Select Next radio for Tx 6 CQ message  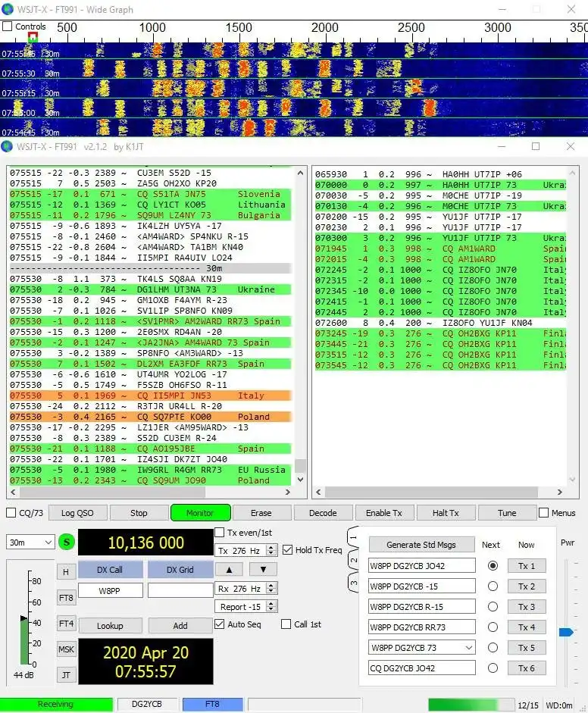click(493, 668)
